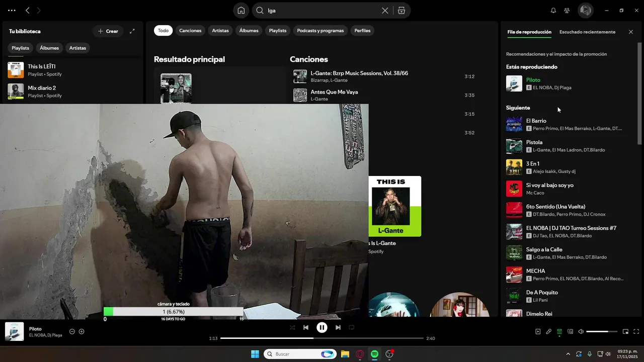
Task: Show lyrics with microphone icon
Action: (x=548, y=331)
